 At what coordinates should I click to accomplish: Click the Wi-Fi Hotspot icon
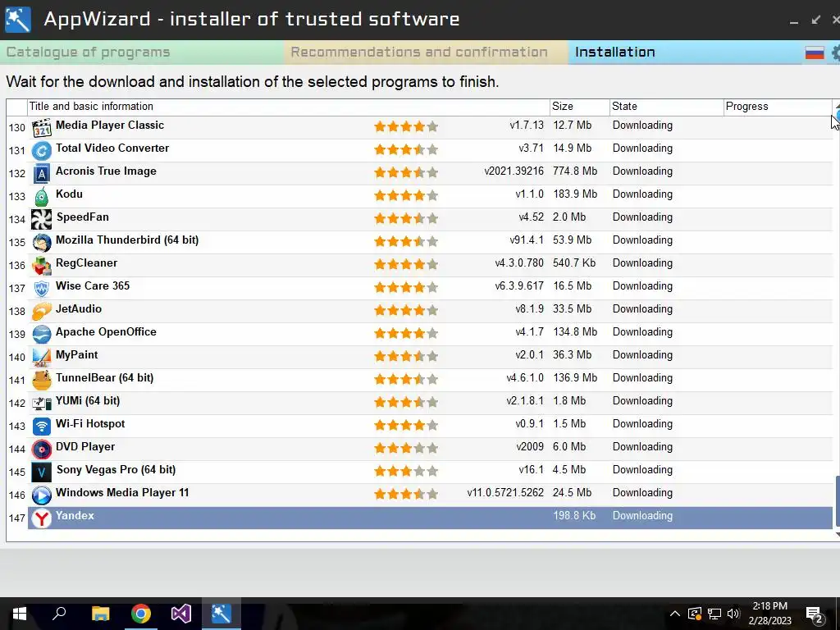(41, 427)
